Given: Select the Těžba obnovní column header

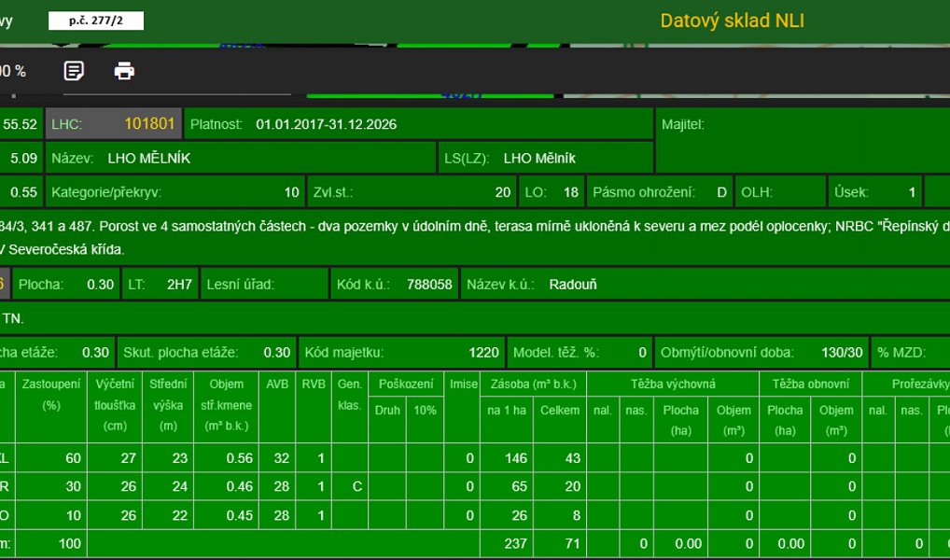Looking at the screenshot, I should pyautogui.click(x=811, y=384).
